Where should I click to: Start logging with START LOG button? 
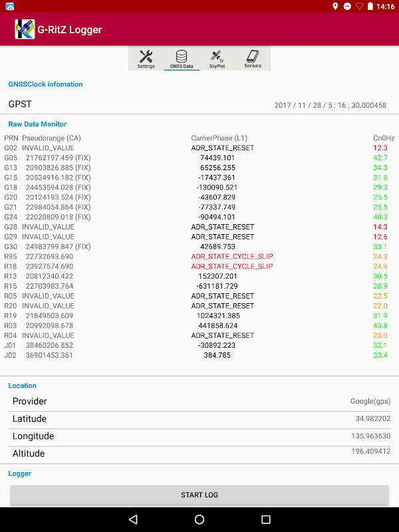(199, 495)
